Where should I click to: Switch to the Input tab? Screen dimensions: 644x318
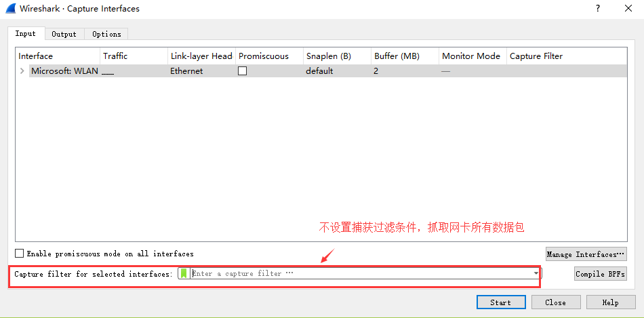coord(26,34)
